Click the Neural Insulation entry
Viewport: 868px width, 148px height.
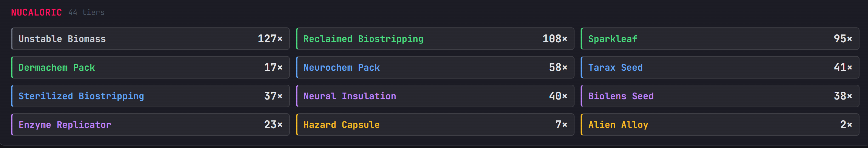(x=435, y=96)
